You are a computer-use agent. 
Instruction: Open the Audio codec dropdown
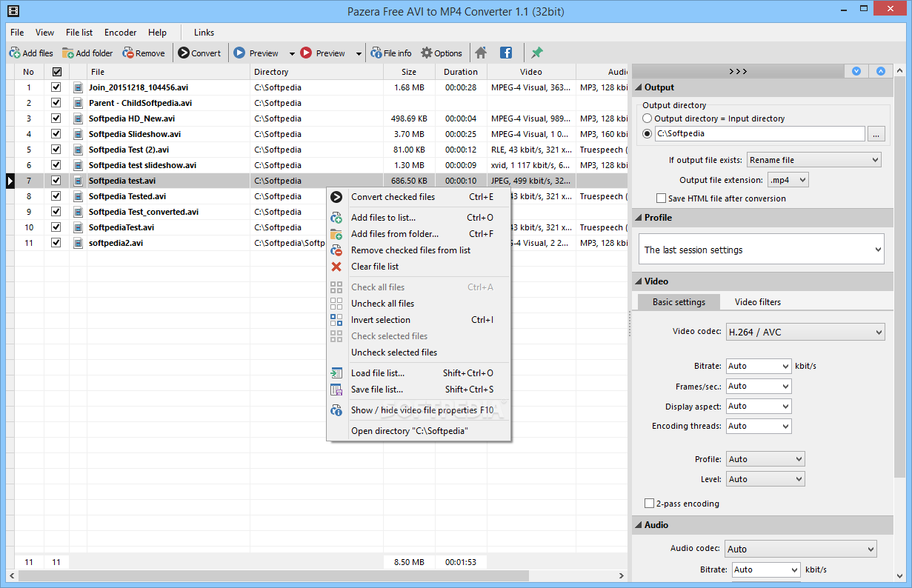pyautogui.click(x=800, y=549)
